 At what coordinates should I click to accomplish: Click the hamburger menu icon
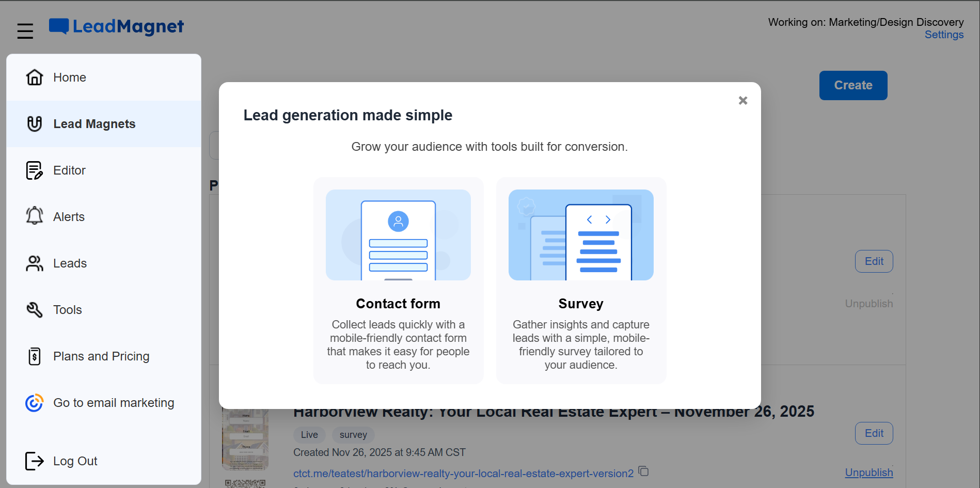[x=25, y=31]
